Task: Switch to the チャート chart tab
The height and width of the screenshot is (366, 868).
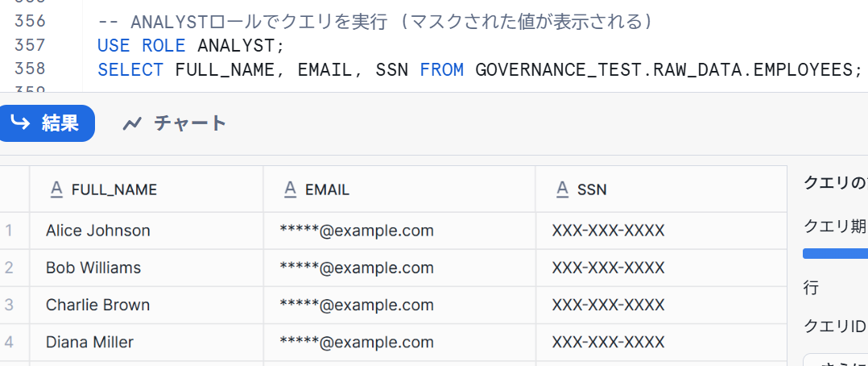Action: click(x=175, y=123)
